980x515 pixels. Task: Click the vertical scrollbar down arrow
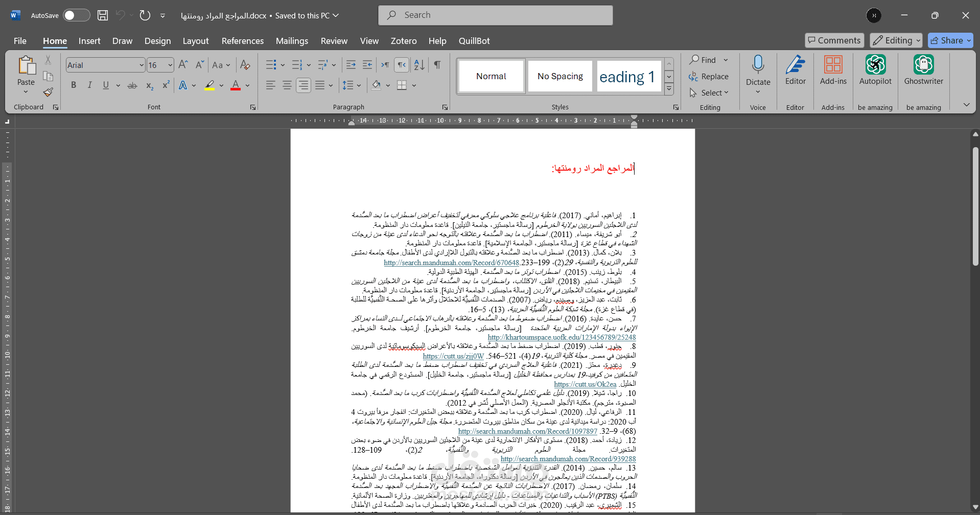975,507
